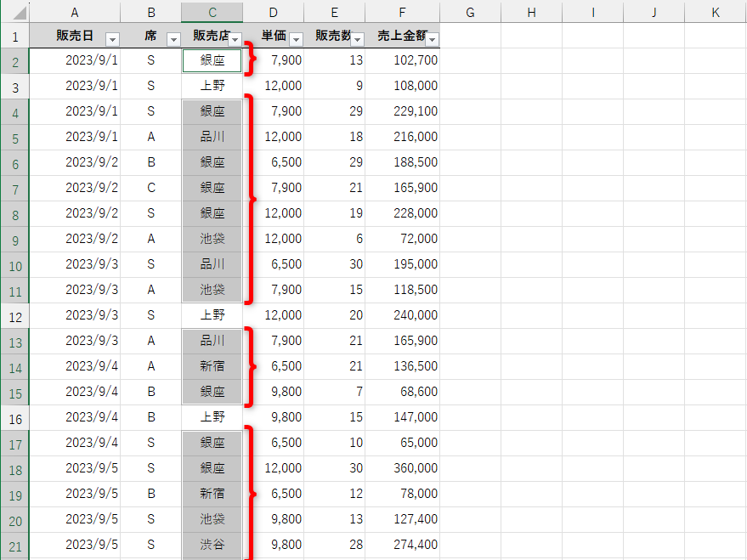Screen dimensions: 747x560
Task: Click cell A14 date 2023/9/4 row 14
Action: tap(75, 366)
